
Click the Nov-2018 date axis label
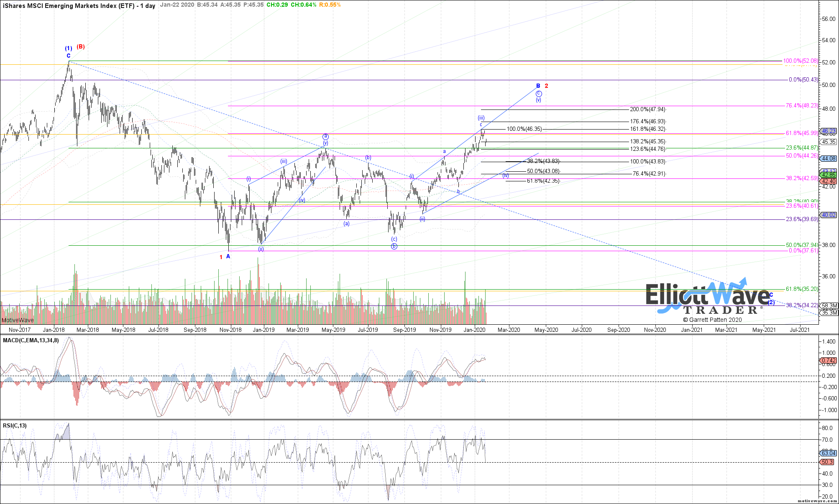[230, 330]
